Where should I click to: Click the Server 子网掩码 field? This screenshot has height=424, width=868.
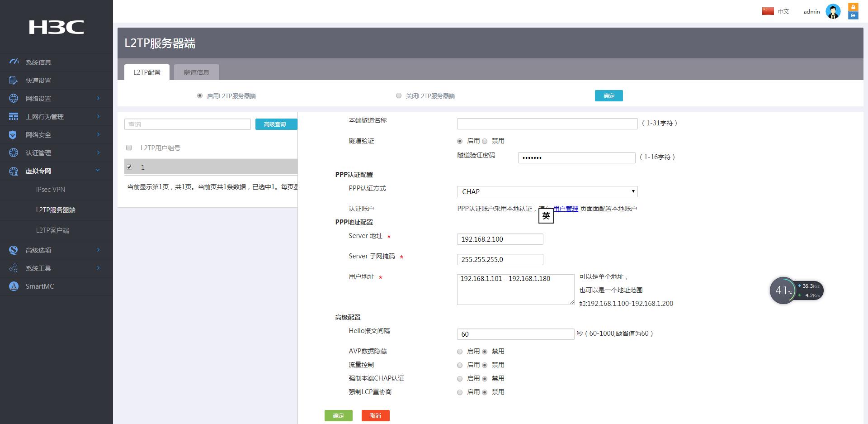pos(500,259)
